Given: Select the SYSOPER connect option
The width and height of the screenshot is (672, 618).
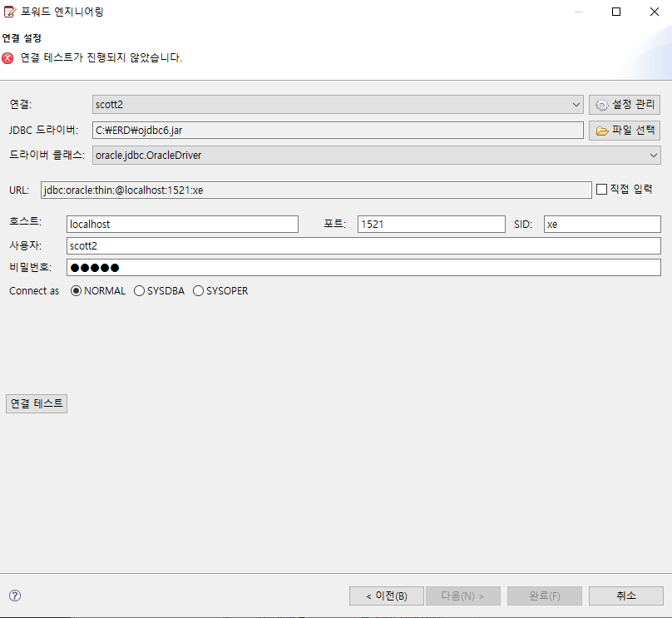Looking at the screenshot, I should click(x=198, y=291).
